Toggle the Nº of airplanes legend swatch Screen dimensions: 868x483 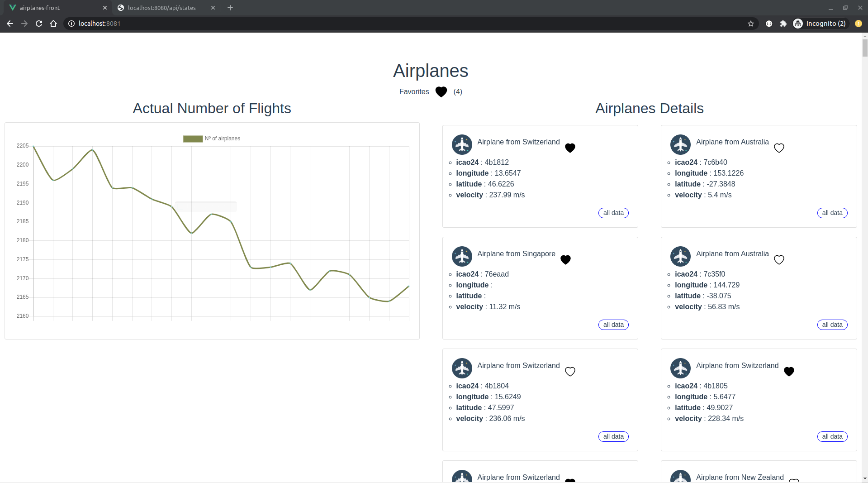click(193, 139)
